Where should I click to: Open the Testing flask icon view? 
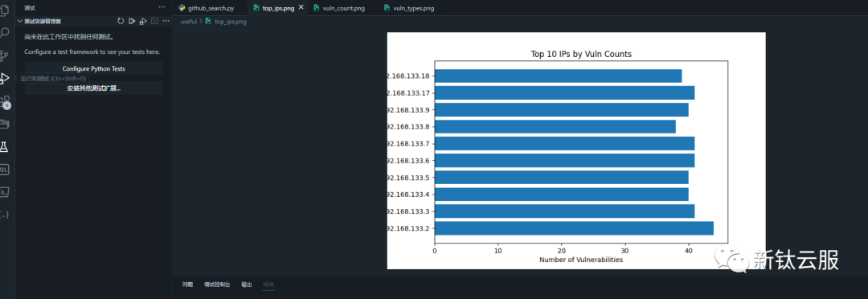coord(5,147)
